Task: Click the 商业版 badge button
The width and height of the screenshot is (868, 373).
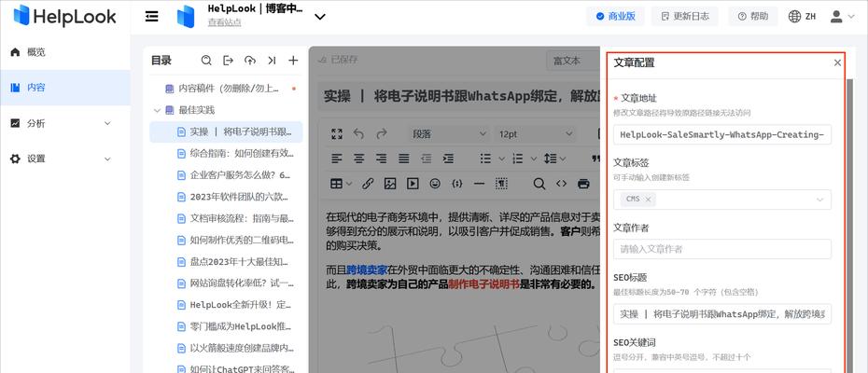Action: point(616,17)
